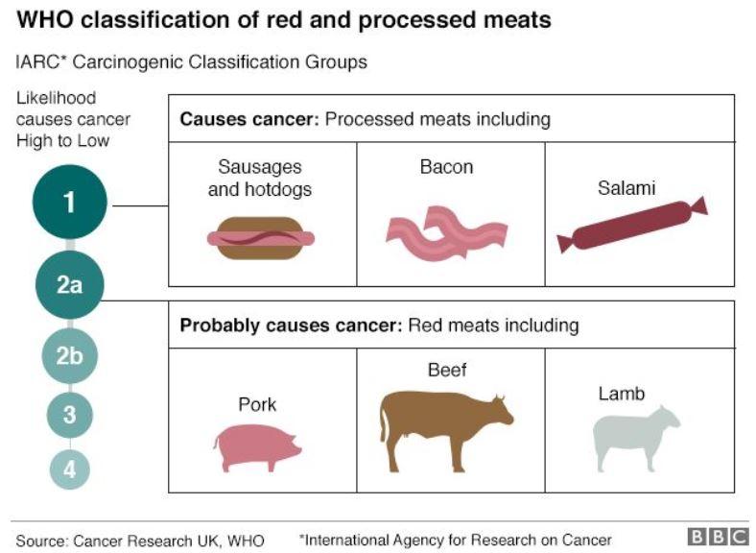Select the group 1 circle

coord(69,203)
